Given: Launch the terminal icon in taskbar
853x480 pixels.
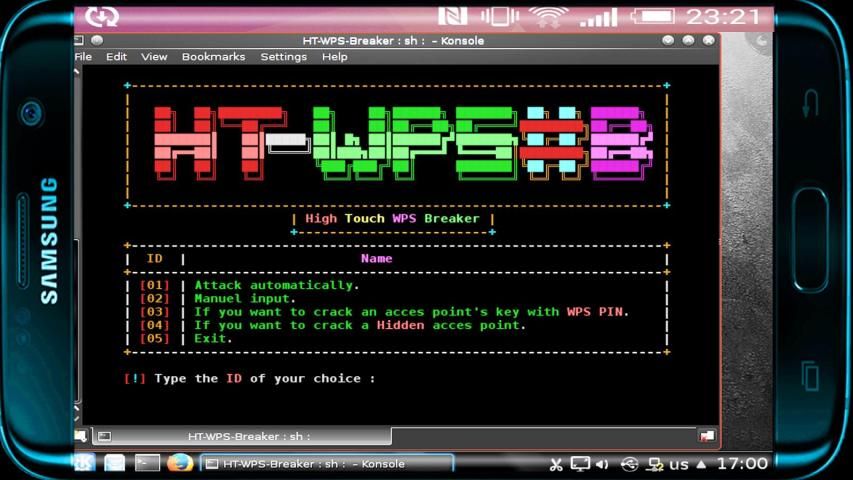Looking at the screenshot, I should point(147,463).
